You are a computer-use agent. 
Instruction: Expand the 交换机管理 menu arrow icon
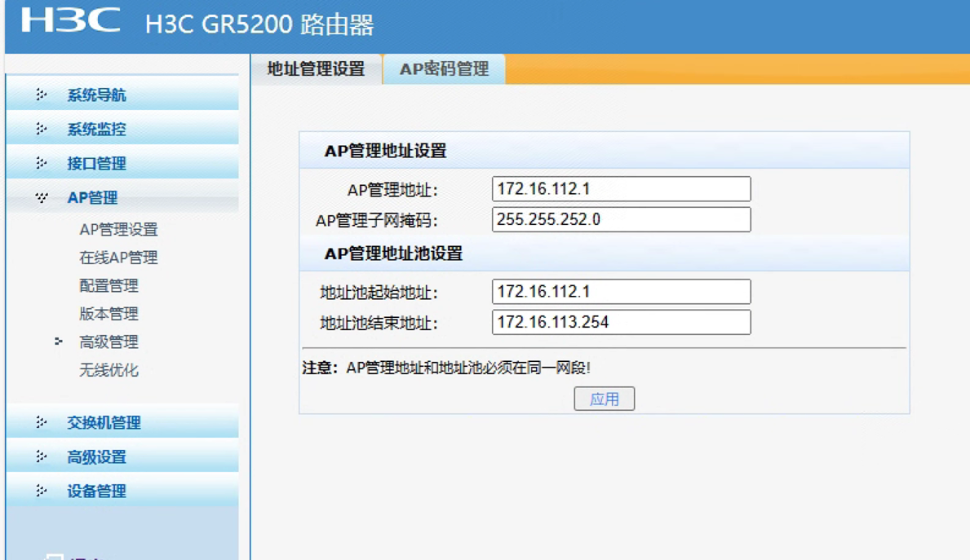(41, 422)
